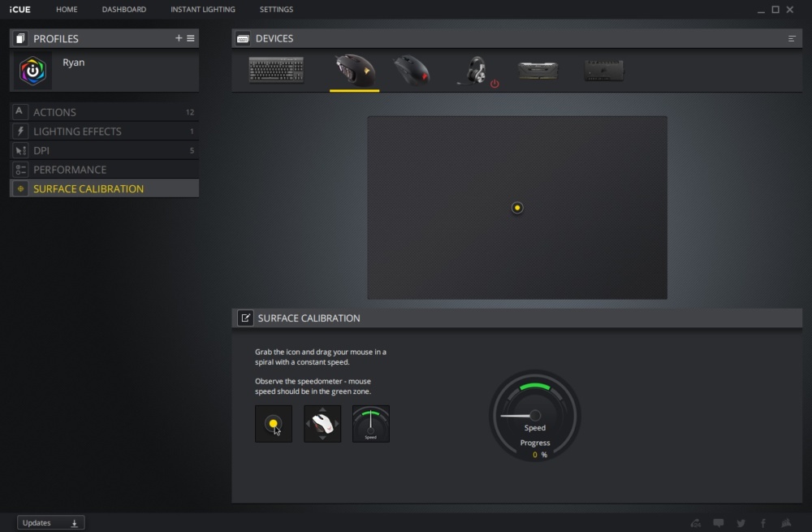Click the Surface Calibration target icon
Viewport: 812px width, 532px height.
pos(19,188)
